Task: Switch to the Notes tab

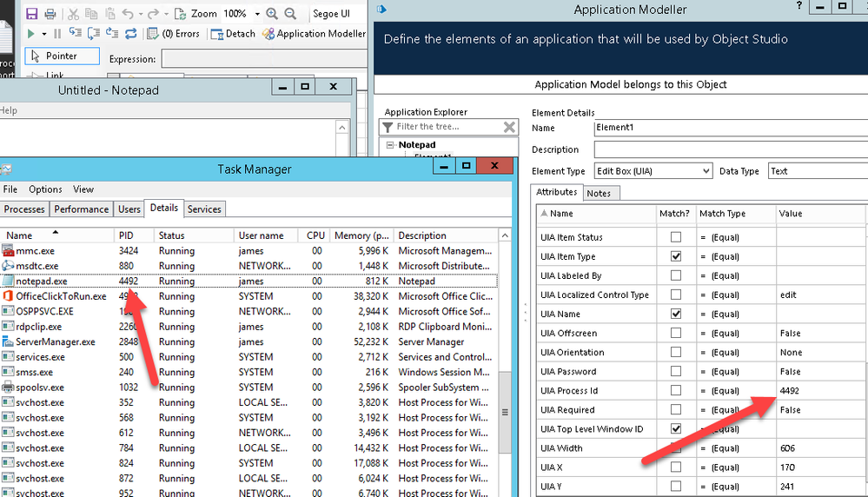Action: (599, 193)
